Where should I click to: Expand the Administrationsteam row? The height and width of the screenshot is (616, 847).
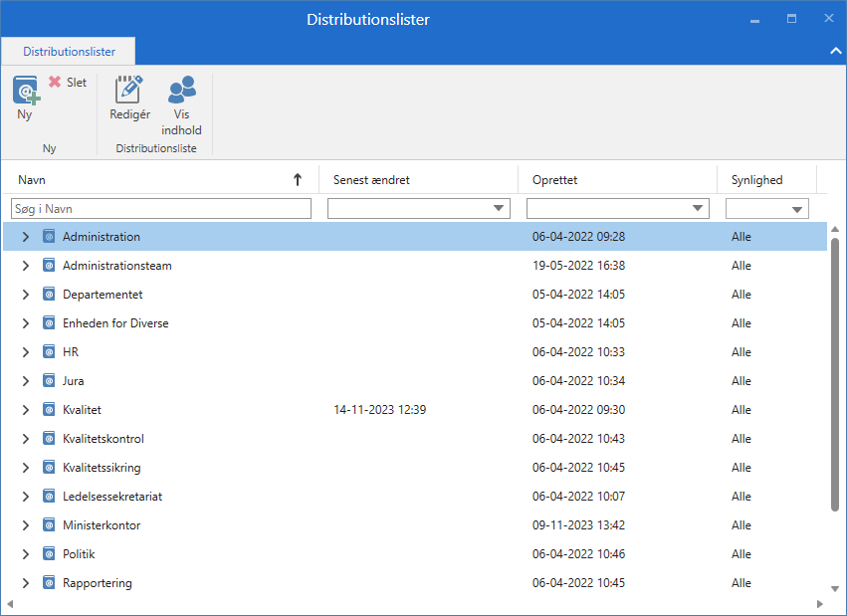[x=26, y=265]
